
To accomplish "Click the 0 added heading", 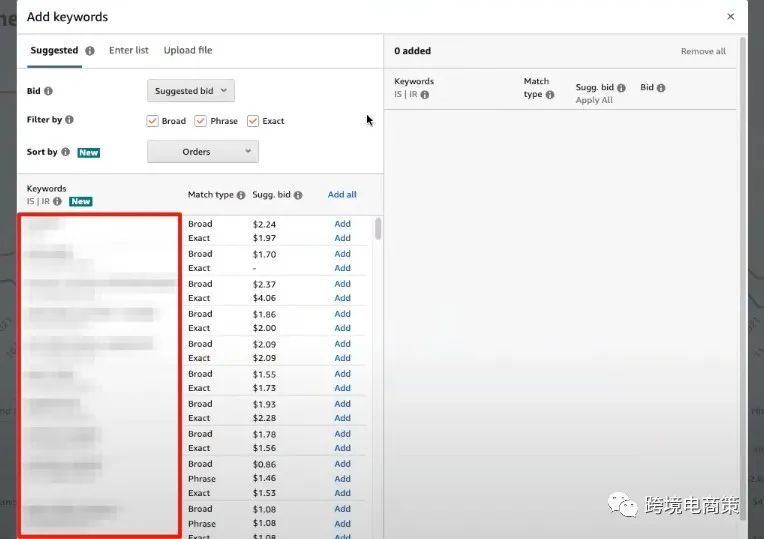I will [413, 51].
